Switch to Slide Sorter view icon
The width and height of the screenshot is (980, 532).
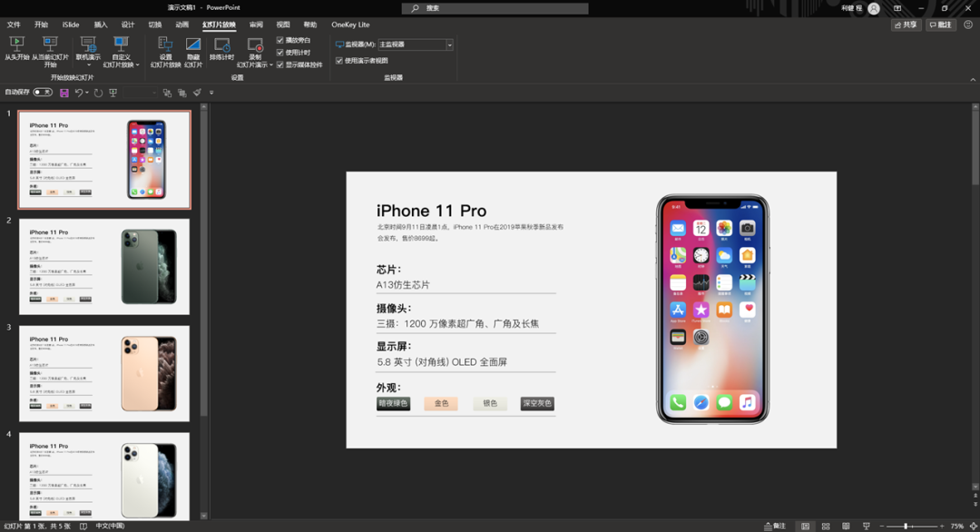pyautogui.click(x=826, y=527)
